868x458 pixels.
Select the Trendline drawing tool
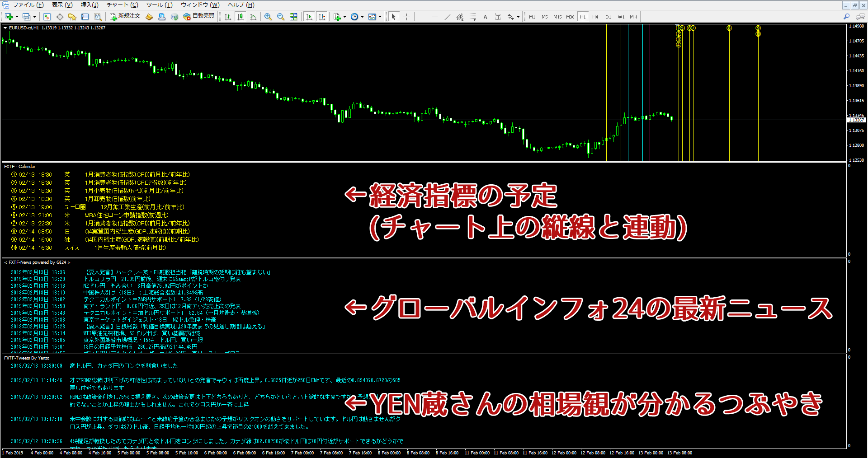pyautogui.click(x=448, y=17)
